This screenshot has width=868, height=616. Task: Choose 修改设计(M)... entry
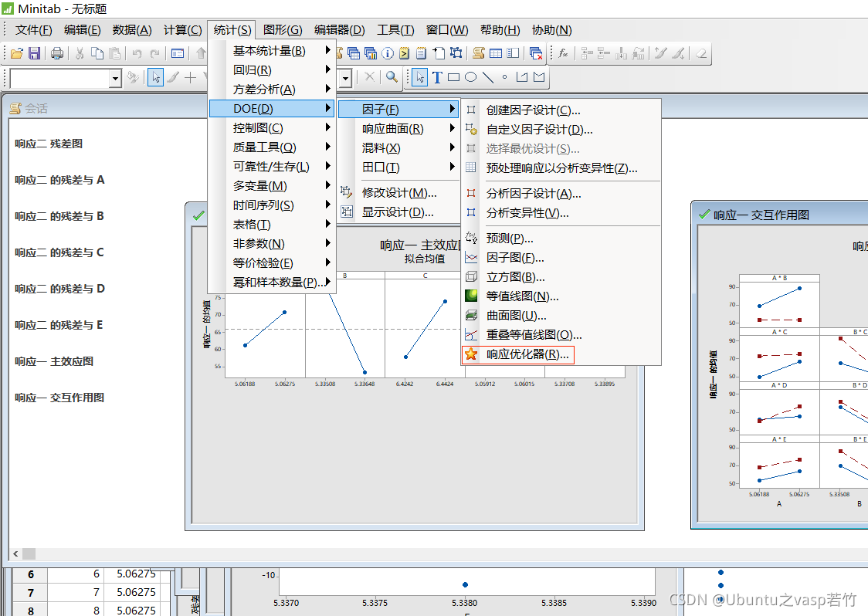(x=398, y=193)
